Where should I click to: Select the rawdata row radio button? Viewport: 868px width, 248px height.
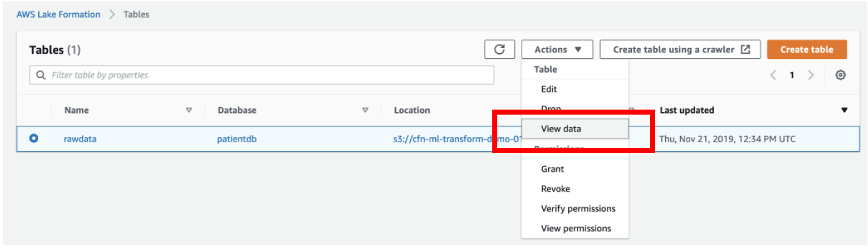coord(34,138)
